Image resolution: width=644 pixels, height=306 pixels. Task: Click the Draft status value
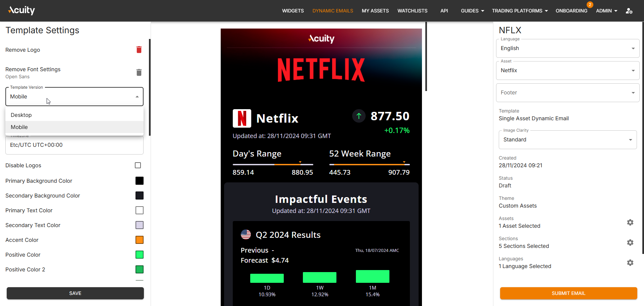pyautogui.click(x=505, y=185)
